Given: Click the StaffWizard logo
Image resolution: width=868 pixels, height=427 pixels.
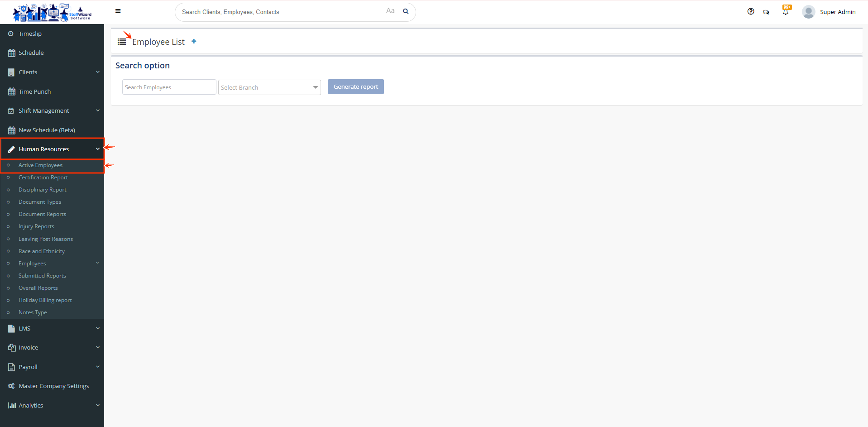Looking at the screenshot, I should coord(52,12).
